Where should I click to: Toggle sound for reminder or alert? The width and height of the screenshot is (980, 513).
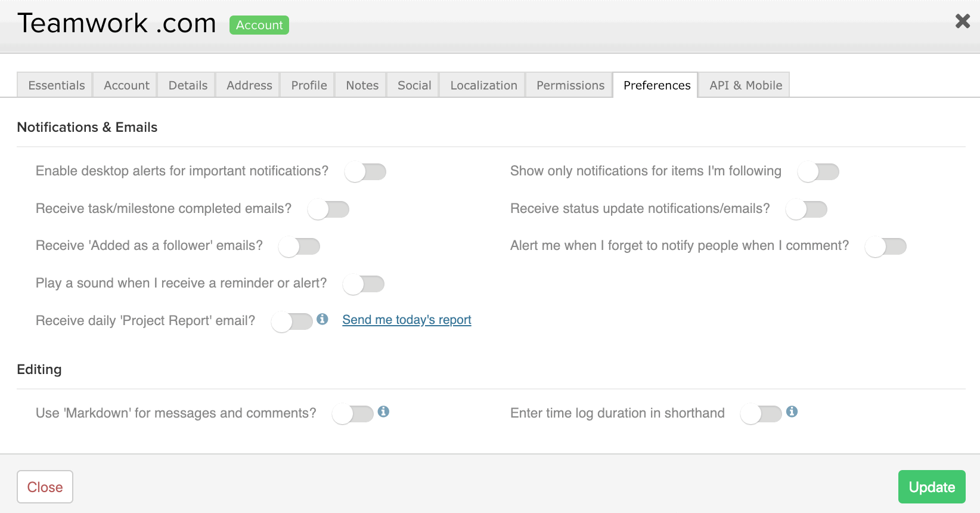364,284
